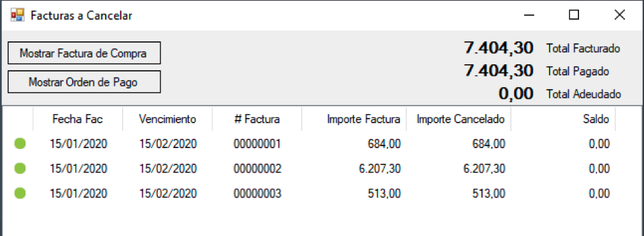This screenshot has width=644, height=236.
Task: Click the green status dot for invoice 00000002
Action: [20, 168]
